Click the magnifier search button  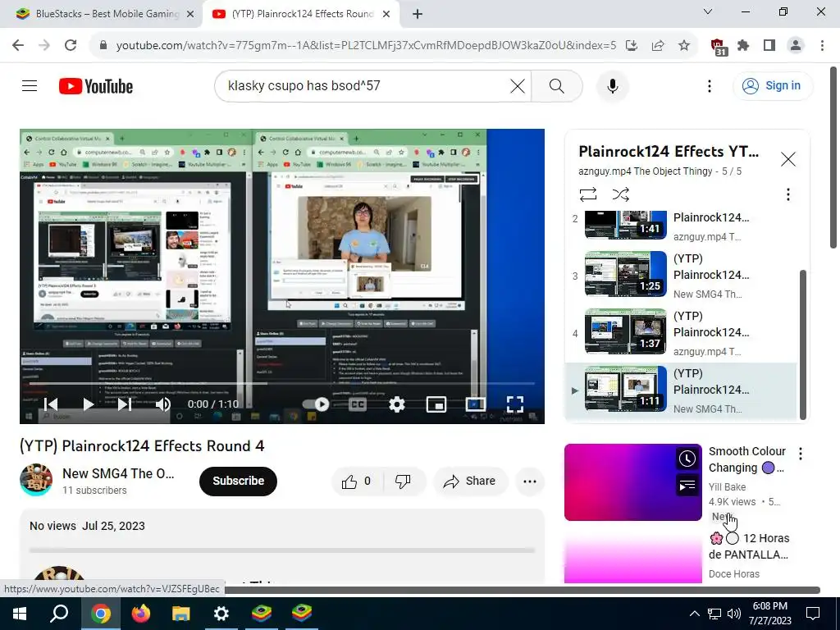tap(557, 85)
